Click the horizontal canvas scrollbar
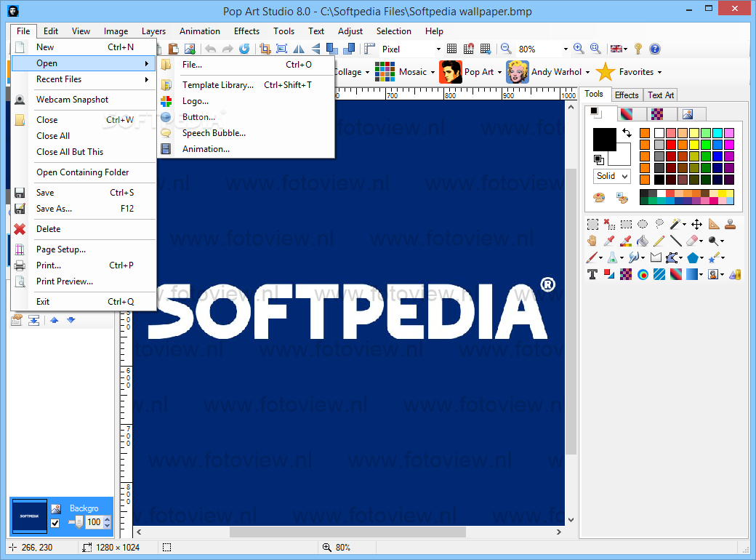The height and width of the screenshot is (560, 756). tap(347, 532)
